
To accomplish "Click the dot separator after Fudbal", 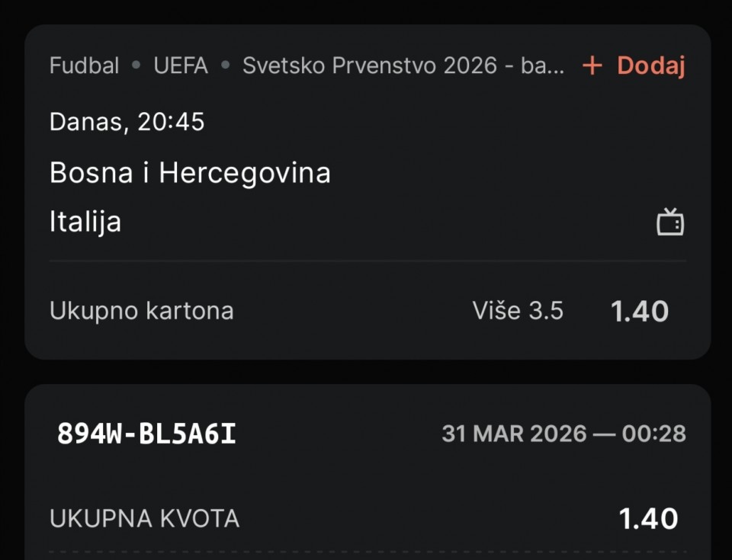I will pyautogui.click(x=136, y=66).
